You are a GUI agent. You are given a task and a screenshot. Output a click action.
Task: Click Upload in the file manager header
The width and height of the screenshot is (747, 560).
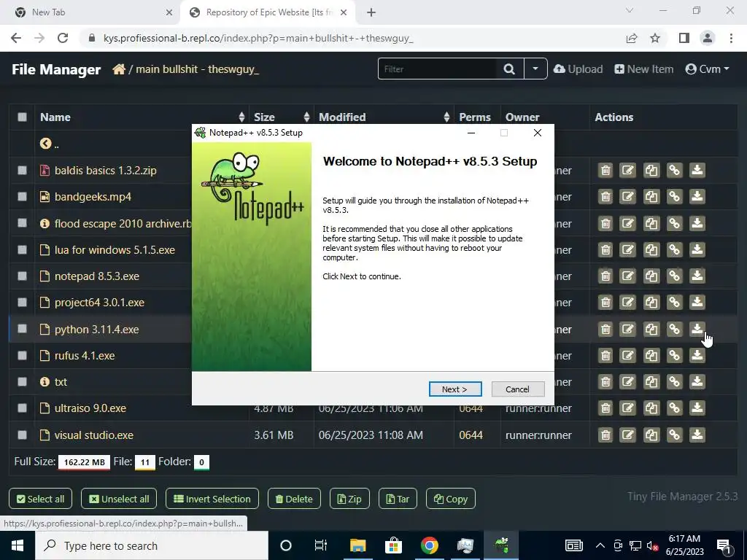578,69
